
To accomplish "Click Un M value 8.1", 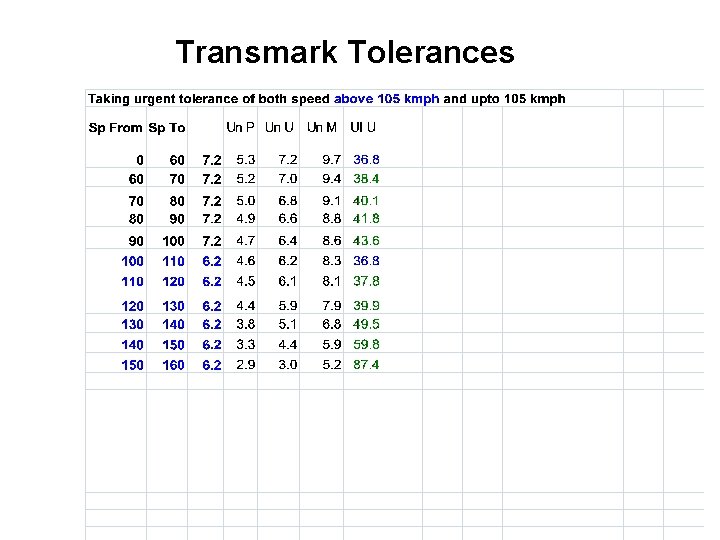I will pos(332,281).
